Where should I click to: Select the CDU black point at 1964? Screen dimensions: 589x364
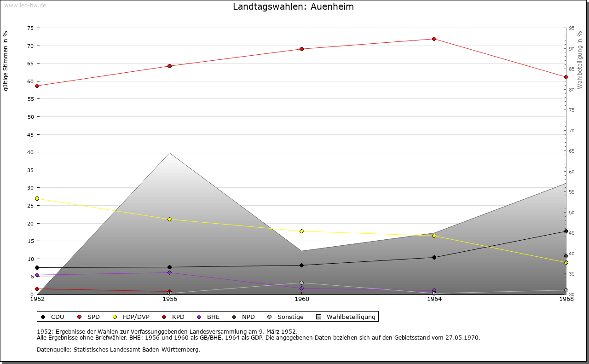click(434, 257)
